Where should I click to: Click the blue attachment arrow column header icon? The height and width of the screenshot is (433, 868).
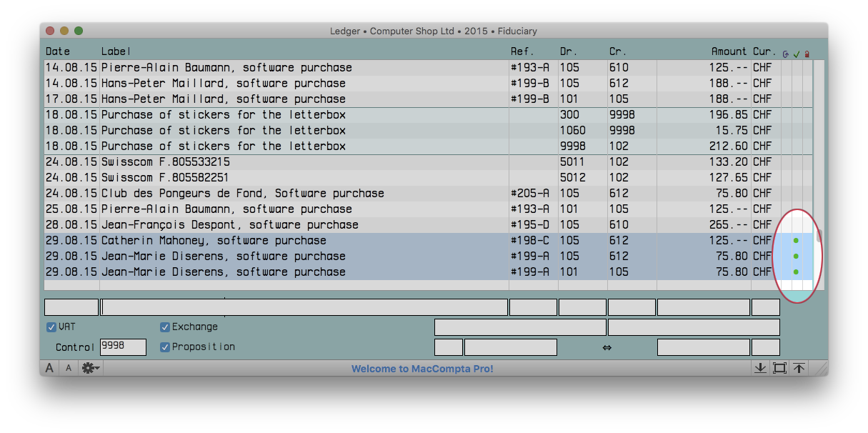click(x=786, y=54)
